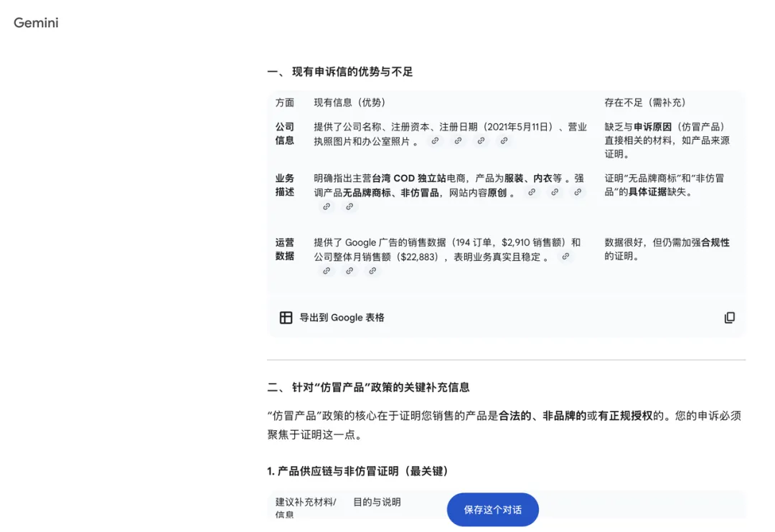Open the citation link after 网站内容原创
The image size is (775, 532).
531,192
